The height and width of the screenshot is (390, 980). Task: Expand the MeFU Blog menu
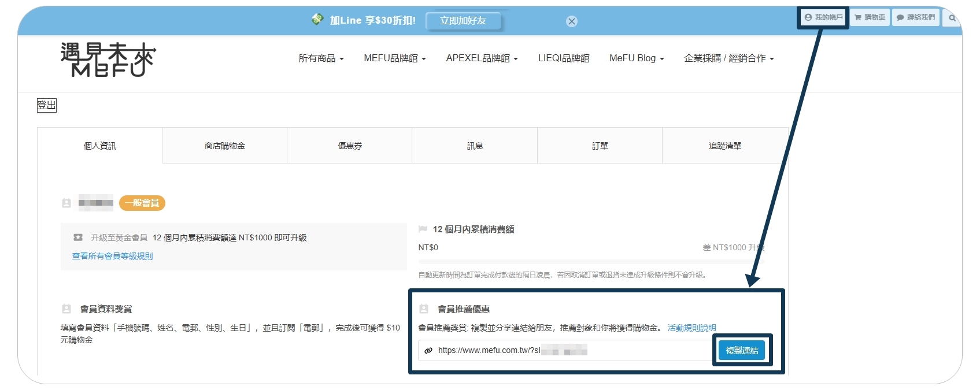pos(637,58)
